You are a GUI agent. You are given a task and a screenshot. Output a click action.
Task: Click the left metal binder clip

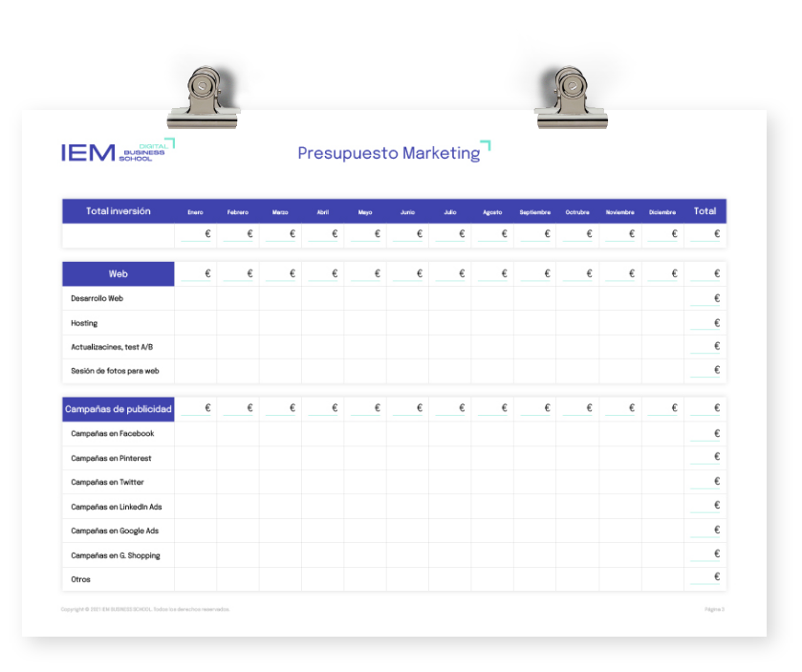coord(203,98)
